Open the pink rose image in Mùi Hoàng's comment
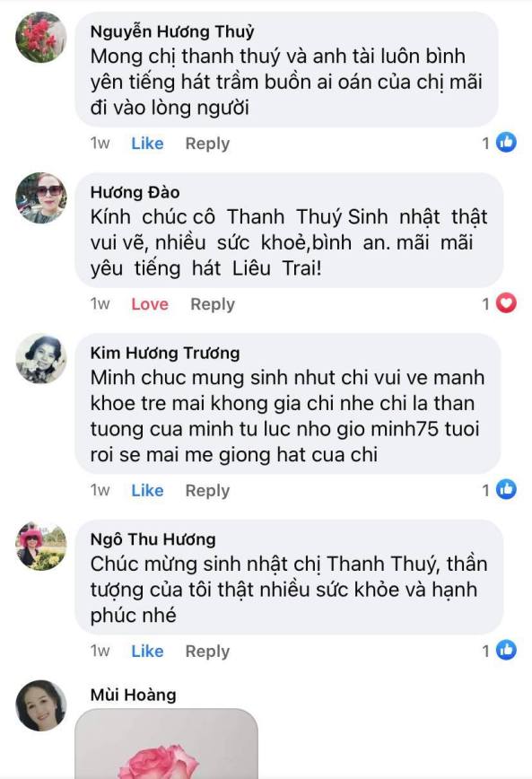532x779 pixels. click(166, 744)
